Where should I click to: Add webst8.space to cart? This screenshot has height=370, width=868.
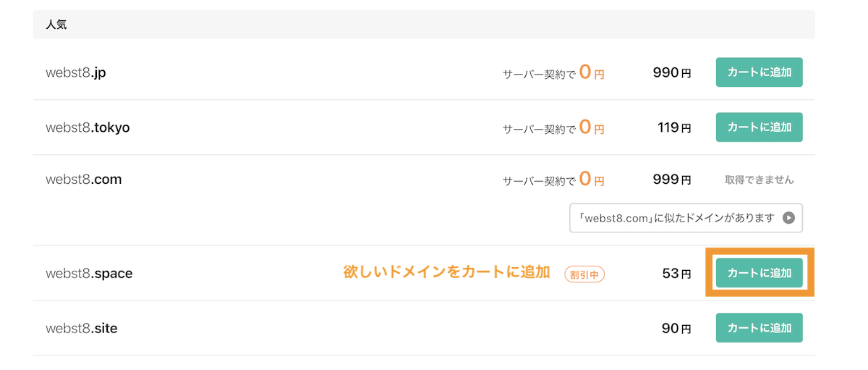click(759, 273)
